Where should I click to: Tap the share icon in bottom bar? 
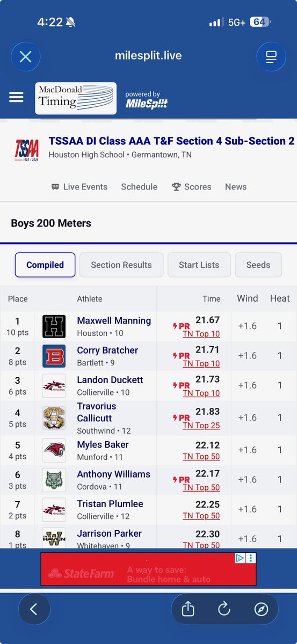click(188, 609)
